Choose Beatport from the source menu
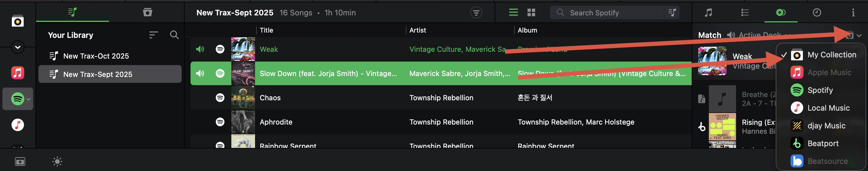This screenshot has height=171, width=868. pos(822,143)
